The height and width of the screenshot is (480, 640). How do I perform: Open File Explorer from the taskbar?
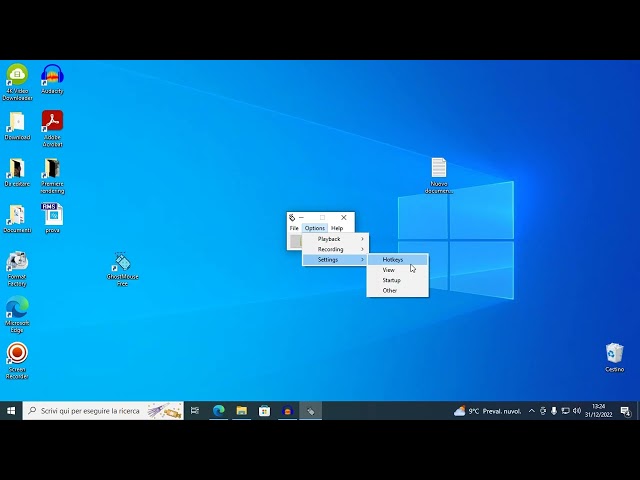[x=242, y=411]
